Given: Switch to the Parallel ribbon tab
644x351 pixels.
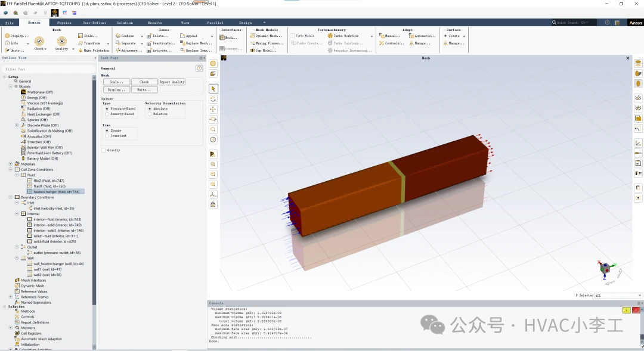Looking at the screenshot, I should (215, 23).
